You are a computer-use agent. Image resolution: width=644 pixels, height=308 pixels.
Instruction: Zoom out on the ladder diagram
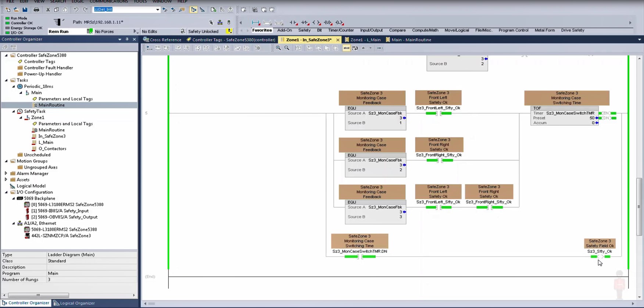tap(287, 48)
